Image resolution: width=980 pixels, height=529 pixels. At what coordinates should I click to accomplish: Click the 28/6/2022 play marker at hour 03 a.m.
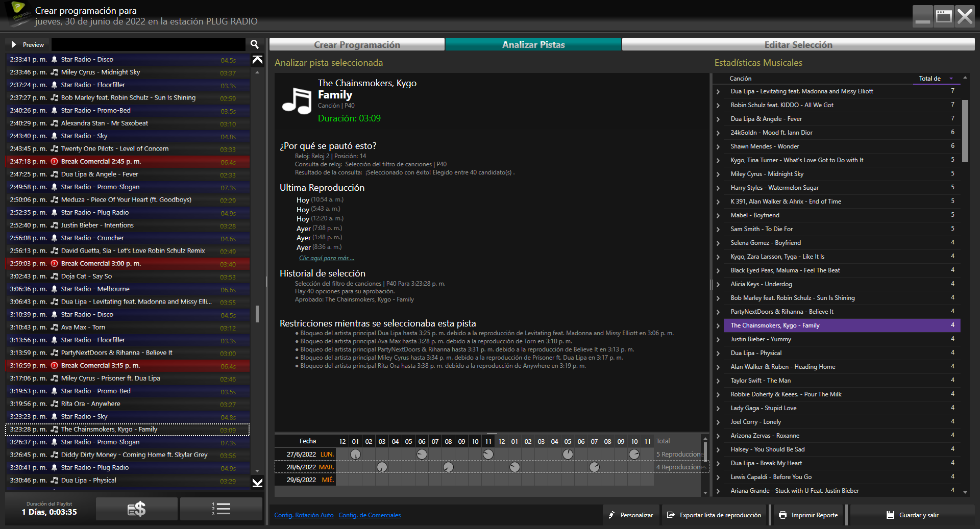[382, 467]
